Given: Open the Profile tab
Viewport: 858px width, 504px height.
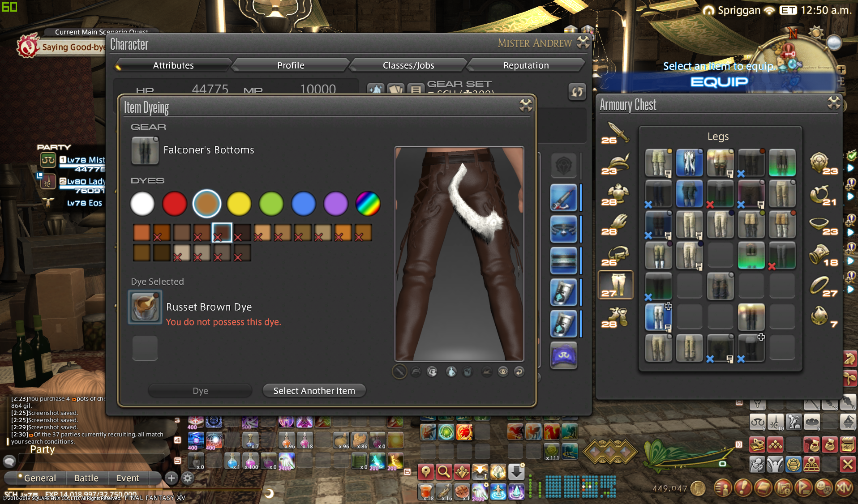Looking at the screenshot, I should tap(291, 65).
